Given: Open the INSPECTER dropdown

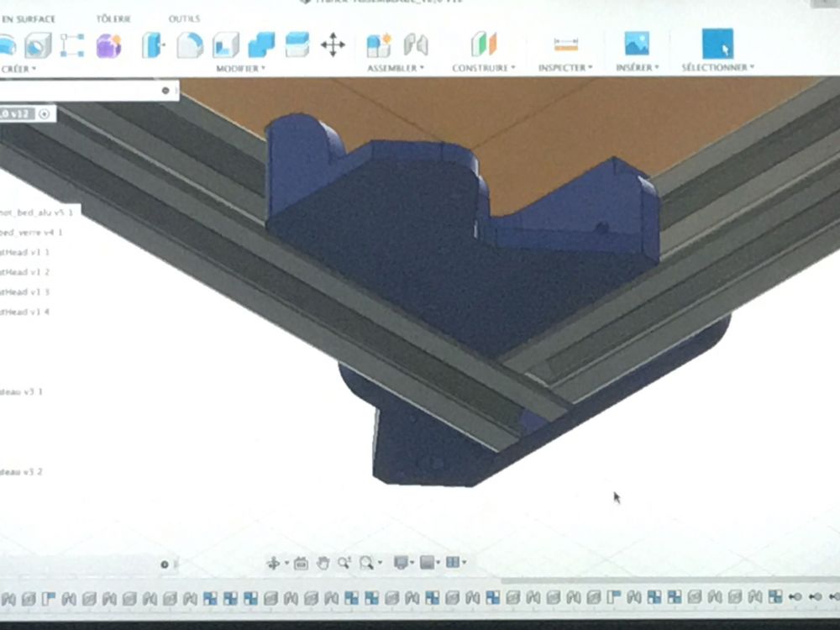Looking at the screenshot, I should (565, 67).
